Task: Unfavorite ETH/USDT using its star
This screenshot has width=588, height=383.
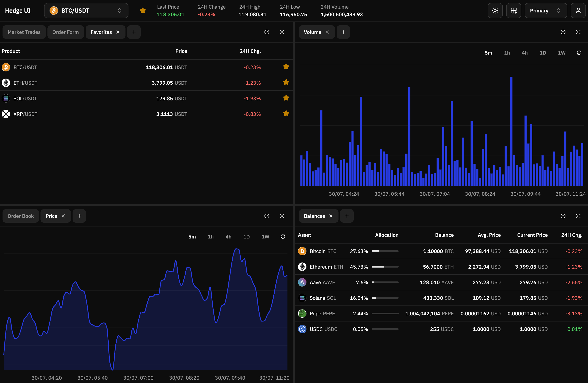Action: coord(286,82)
